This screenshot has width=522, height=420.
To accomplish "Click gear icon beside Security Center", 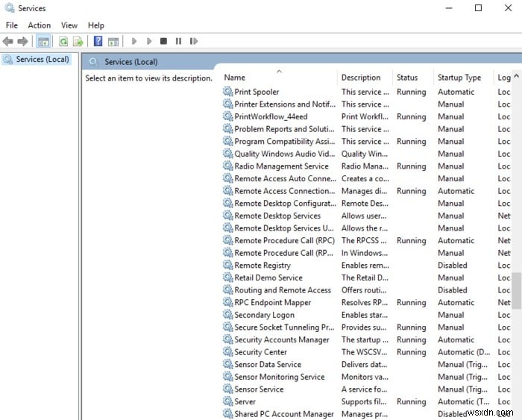I will (x=227, y=351).
